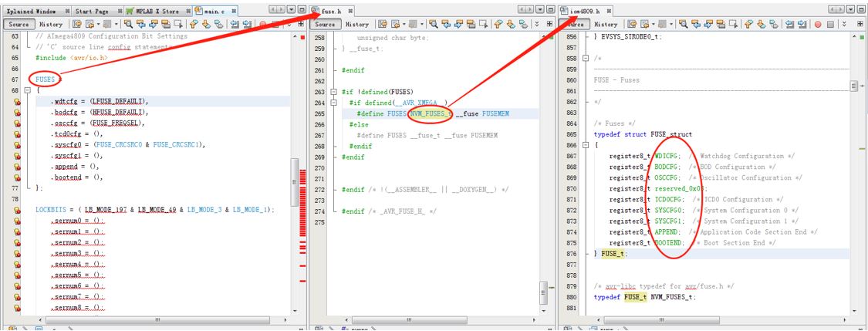This screenshot has width=868, height=331.
Task: Toggle Bookmark in main.c toolbar
Action: pos(218,25)
